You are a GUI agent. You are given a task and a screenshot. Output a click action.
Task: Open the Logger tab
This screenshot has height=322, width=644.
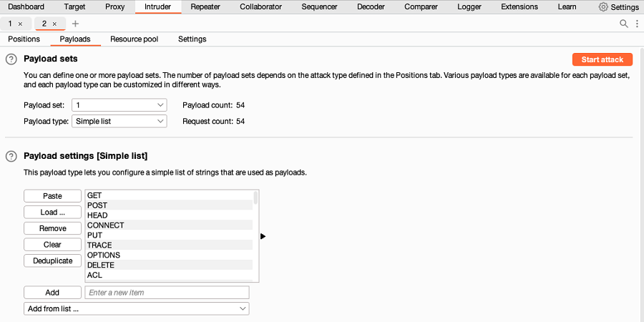(469, 7)
